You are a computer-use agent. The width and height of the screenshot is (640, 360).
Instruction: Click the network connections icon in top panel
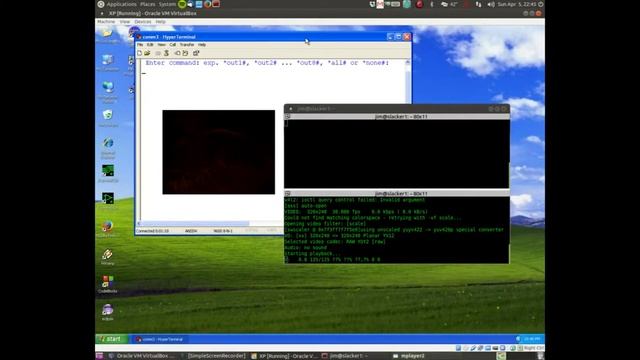(x=478, y=4)
